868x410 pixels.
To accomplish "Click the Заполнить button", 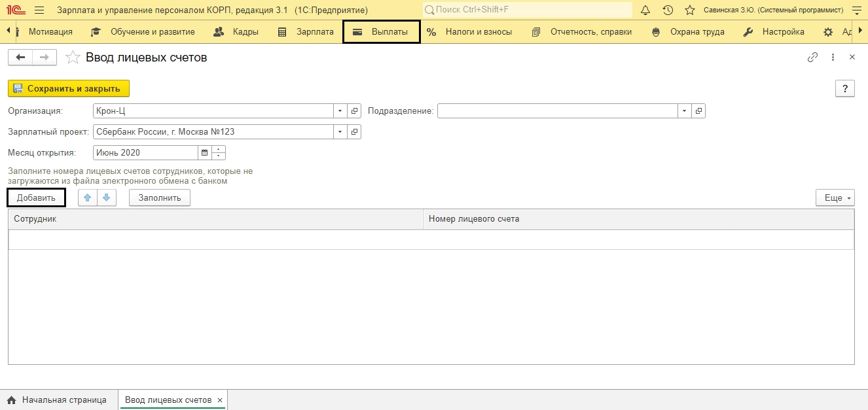I will pyautogui.click(x=160, y=197).
